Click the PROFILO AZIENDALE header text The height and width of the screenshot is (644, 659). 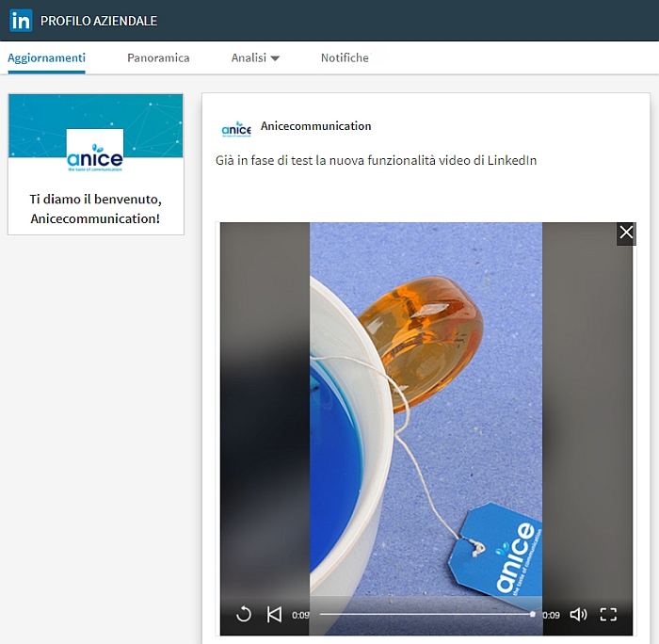99,21
